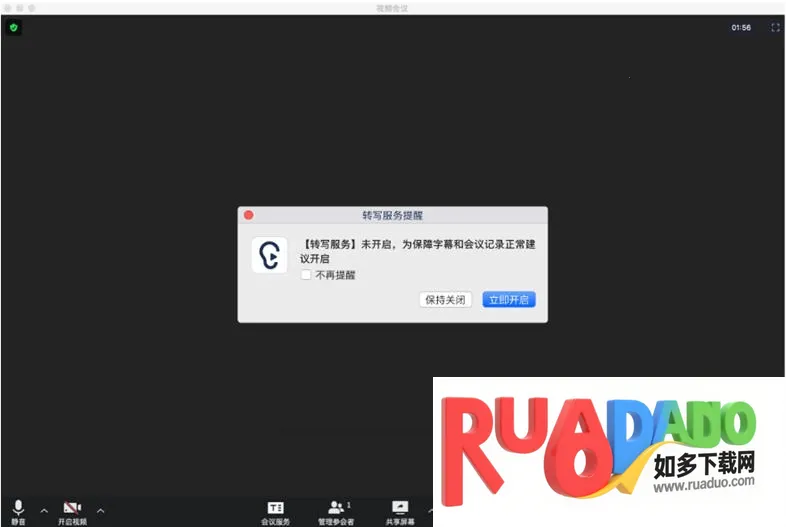
Task: Click the 开启视频 label under the camera
Action: pos(72,522)
